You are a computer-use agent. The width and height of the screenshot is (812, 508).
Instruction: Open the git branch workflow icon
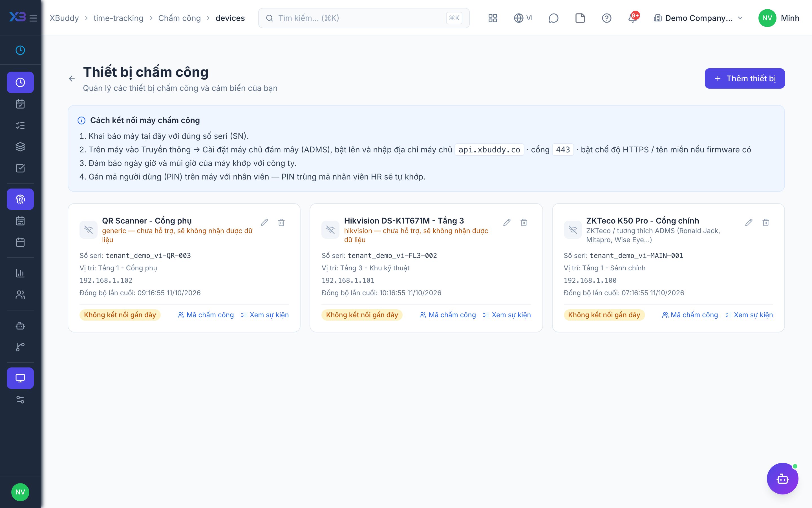coord(20,347)
